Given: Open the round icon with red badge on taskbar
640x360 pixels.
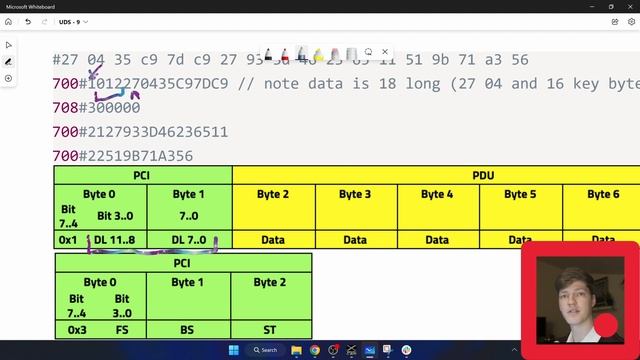Looking at the screenshot, I should point(333,350).
